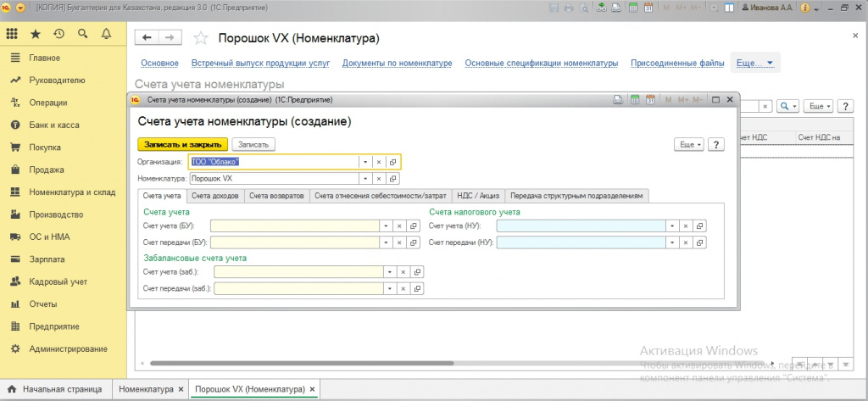Open help question mark of background list

[x=845, y=106]
